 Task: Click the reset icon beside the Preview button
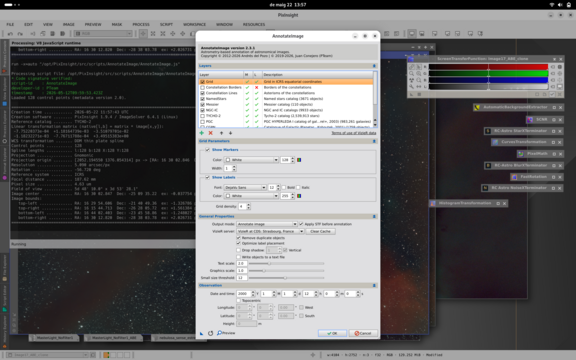(210, 333)
